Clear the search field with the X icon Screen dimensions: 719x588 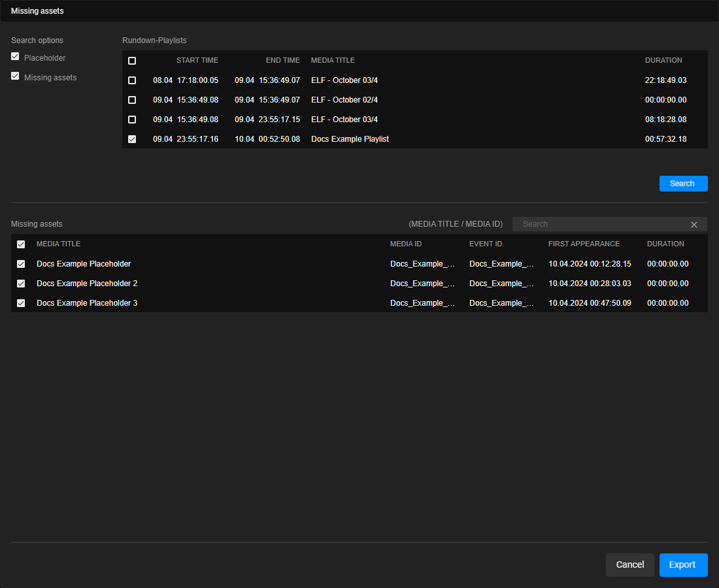[x=694, y=224]
